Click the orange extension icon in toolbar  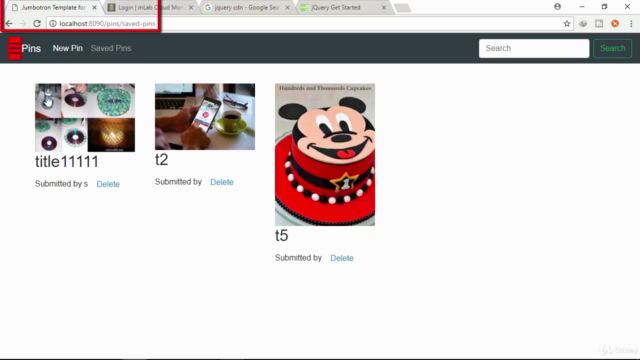[615, 24]
